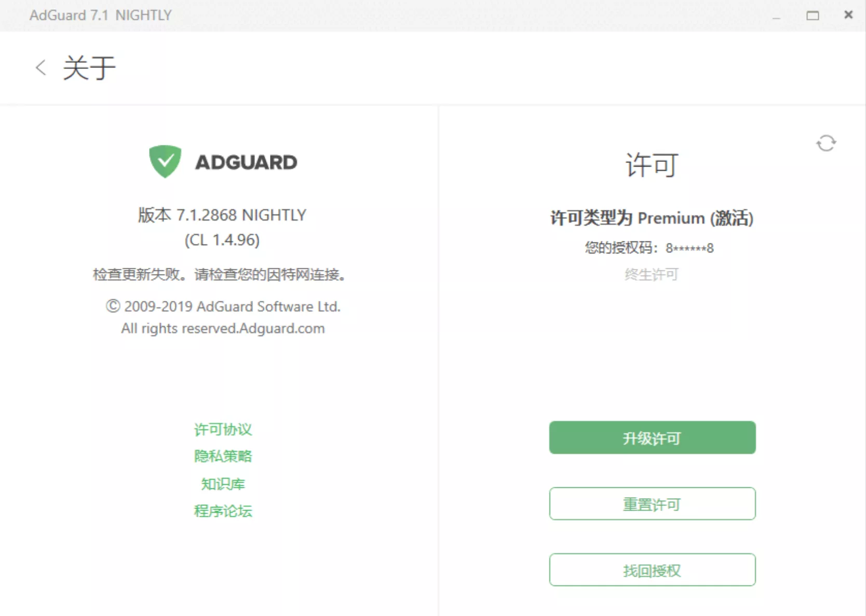Click 找回授权 to recover authorization

coord(652,570)
